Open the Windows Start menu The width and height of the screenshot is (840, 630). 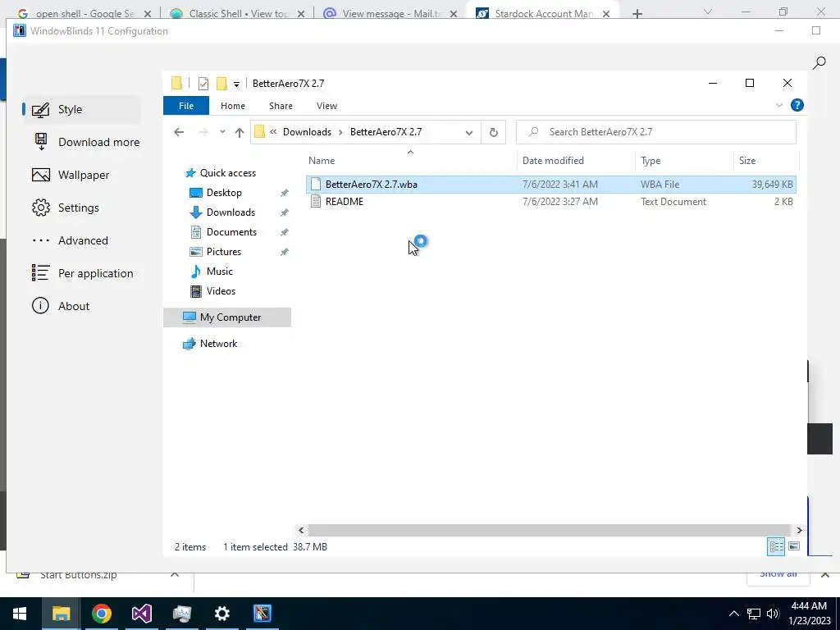20,614
